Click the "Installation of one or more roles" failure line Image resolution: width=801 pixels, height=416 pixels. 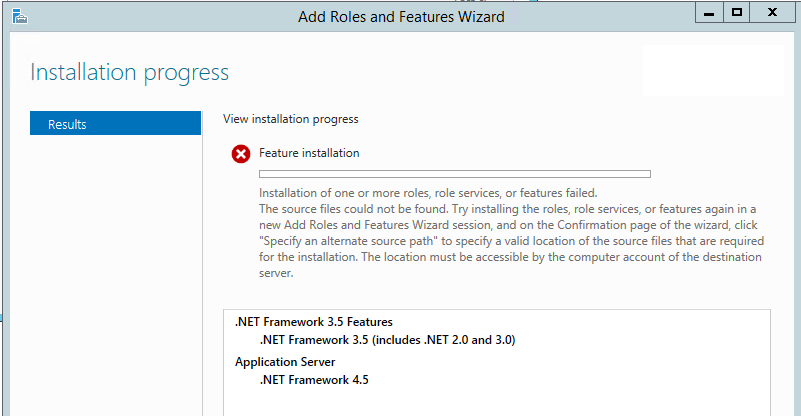(427, 193)
